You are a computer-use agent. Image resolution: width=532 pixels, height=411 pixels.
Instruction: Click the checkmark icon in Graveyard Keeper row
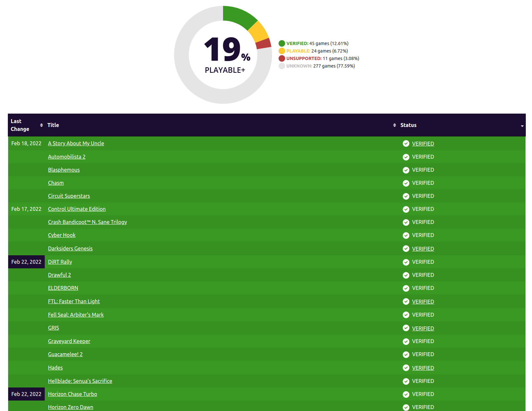pos(406,341)
